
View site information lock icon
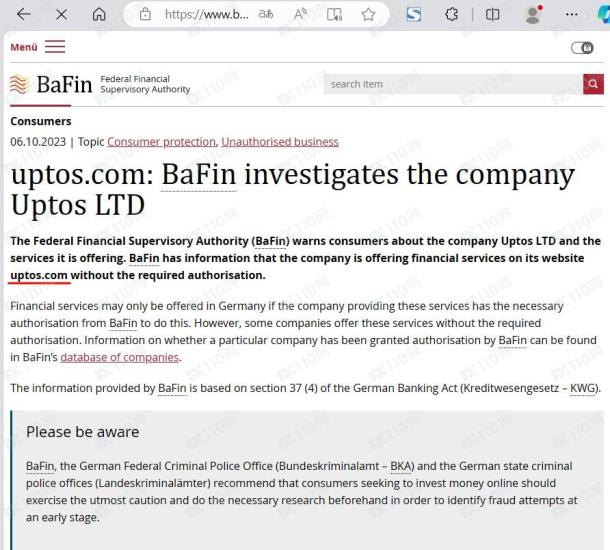[145, 14]
